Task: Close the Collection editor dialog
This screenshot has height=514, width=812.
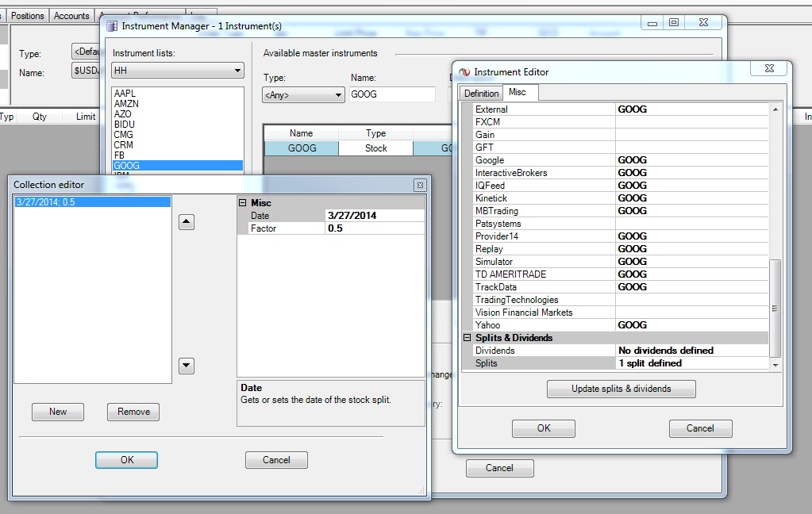Action: click(x=421, y=185)
